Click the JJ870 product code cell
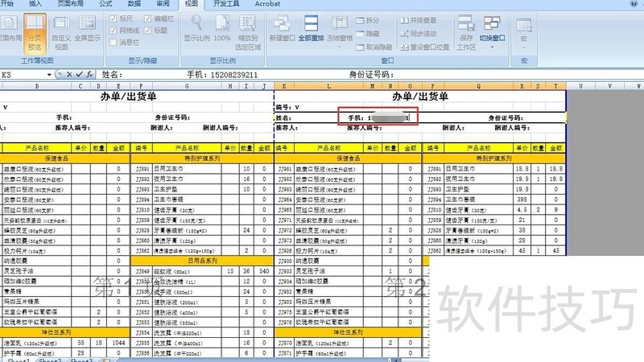Screen dimensions: 644x362 (285, 343)
